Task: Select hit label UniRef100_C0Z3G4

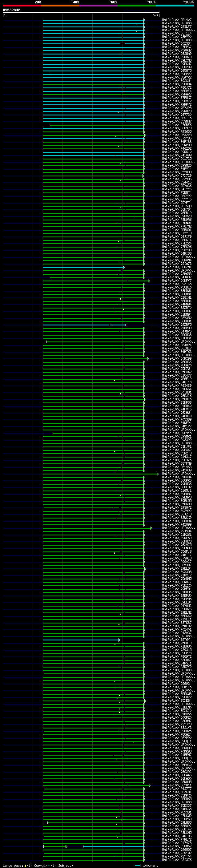Action: pyautogui.click(x=177, y=43)
